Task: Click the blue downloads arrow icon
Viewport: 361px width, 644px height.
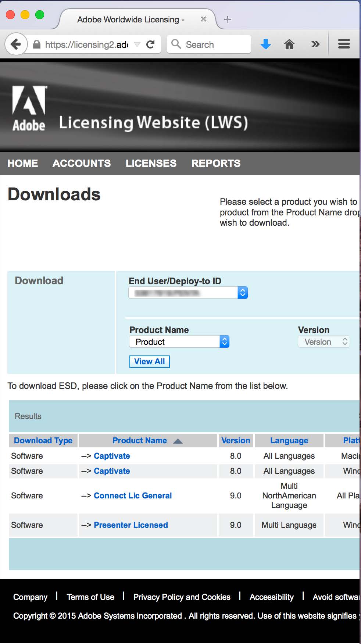Action: [265, 44]
